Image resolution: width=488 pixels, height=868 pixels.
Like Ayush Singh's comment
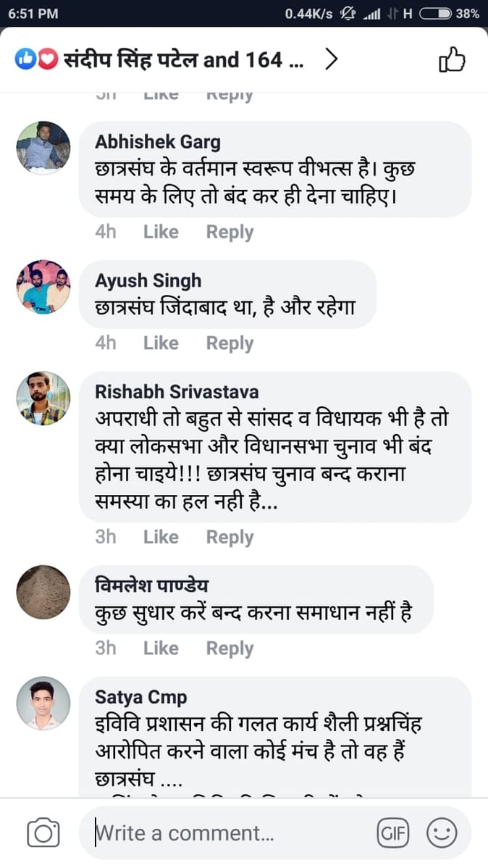point(161,343)
